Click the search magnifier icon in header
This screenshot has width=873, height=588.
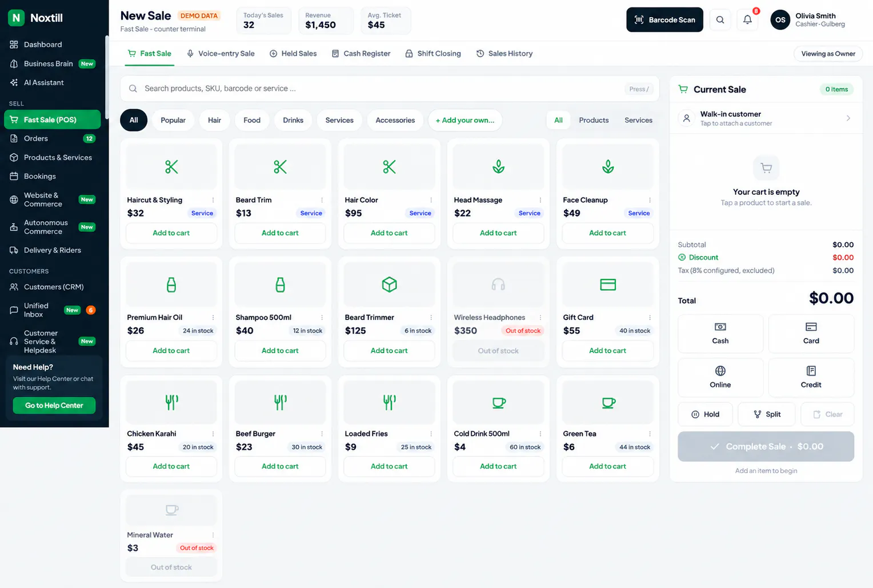(720, 20)
